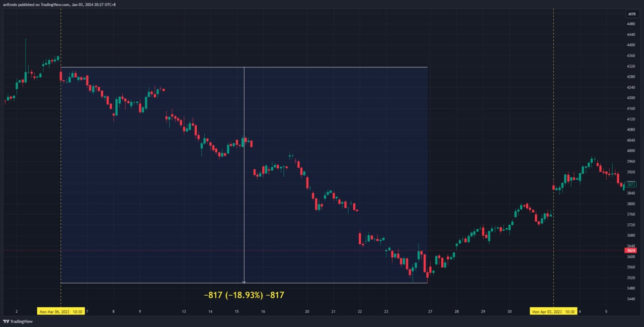644x327 pixels.
Task: Click the red 3624 price line label
Action: click(630, 250)
